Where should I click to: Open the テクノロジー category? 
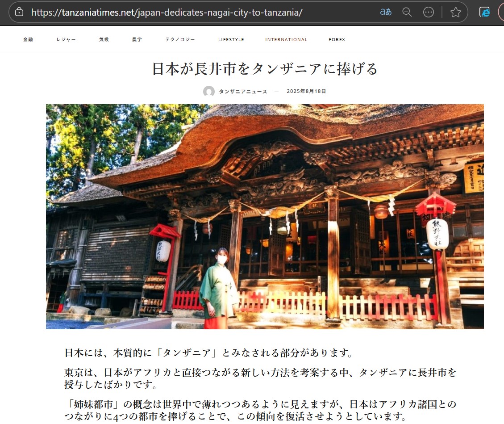[x=180, y=40]
